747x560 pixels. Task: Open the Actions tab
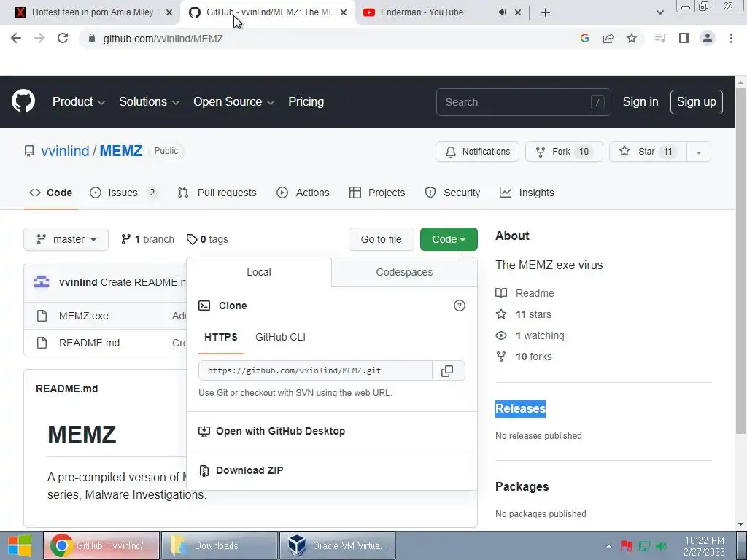pos(303,192)
